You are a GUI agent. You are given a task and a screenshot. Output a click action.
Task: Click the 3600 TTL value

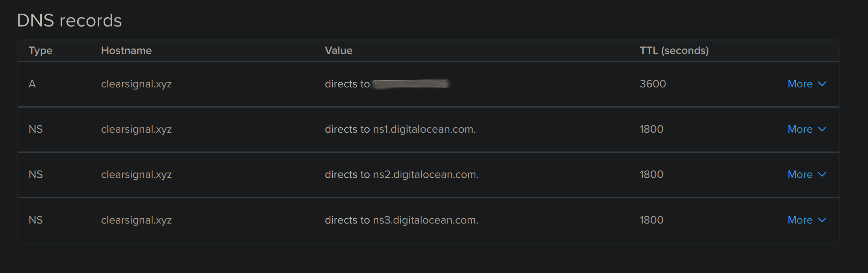(x=653, y=84)
